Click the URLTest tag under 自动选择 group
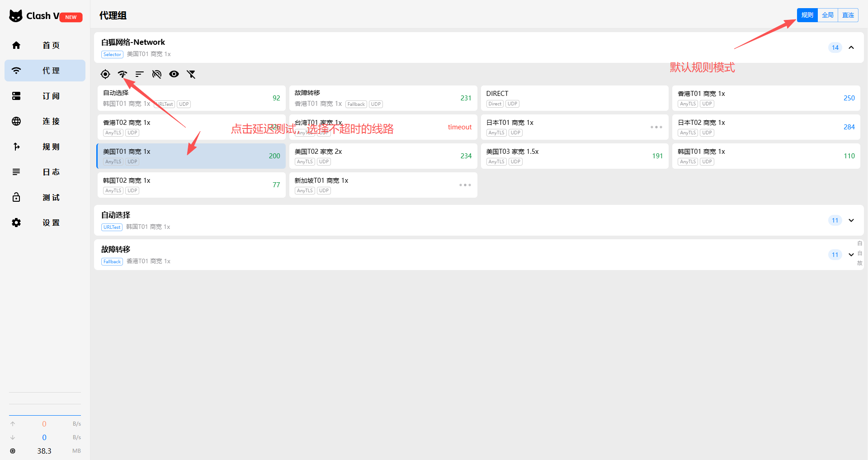Screen dimensions: 868x460 coord(112,228)
